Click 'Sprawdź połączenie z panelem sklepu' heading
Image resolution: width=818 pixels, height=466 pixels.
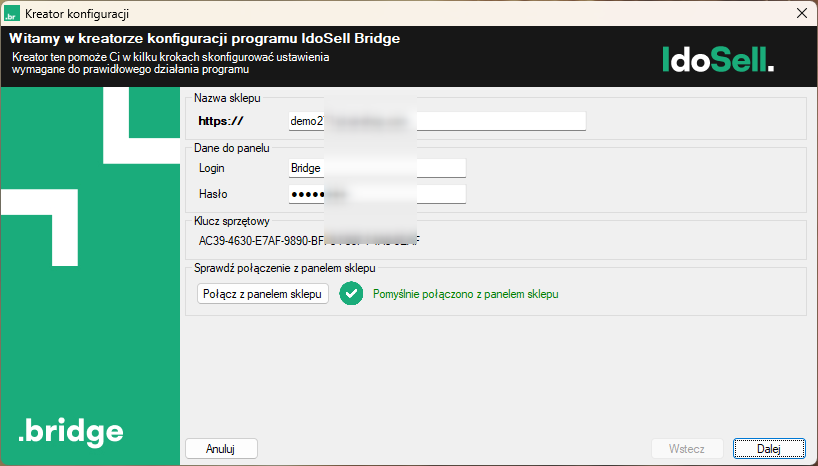pyautogui.click(x=284, y=268)
